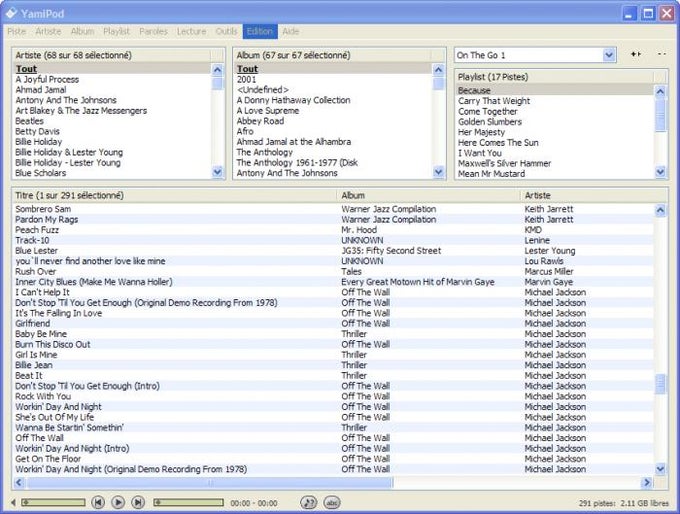Click the previous track button

point(98,502)
